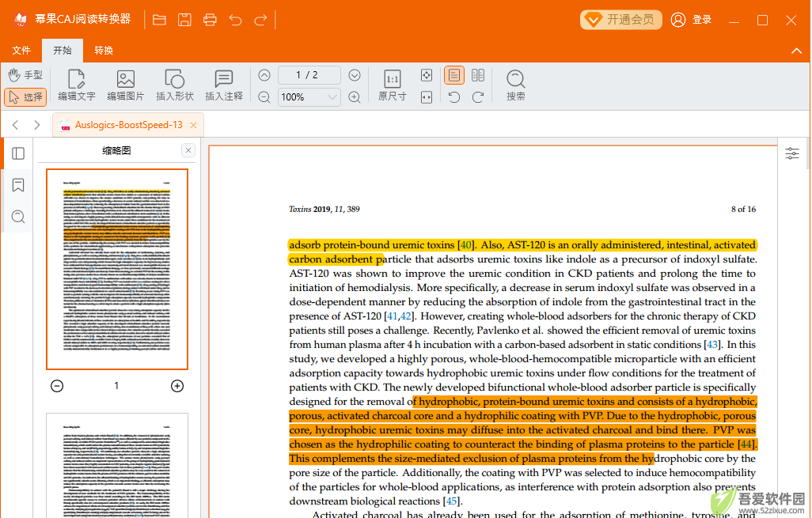Go to the previous page

(x=264, y=75)
